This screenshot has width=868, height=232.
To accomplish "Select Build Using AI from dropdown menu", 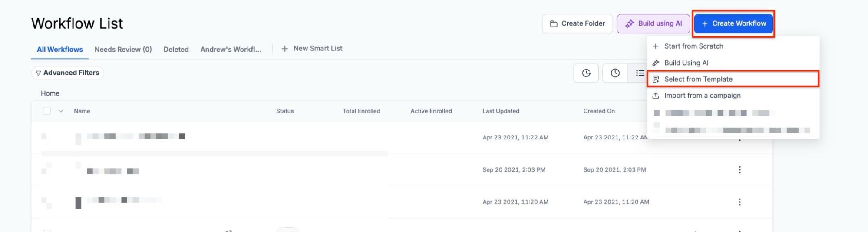I will 686,63.
